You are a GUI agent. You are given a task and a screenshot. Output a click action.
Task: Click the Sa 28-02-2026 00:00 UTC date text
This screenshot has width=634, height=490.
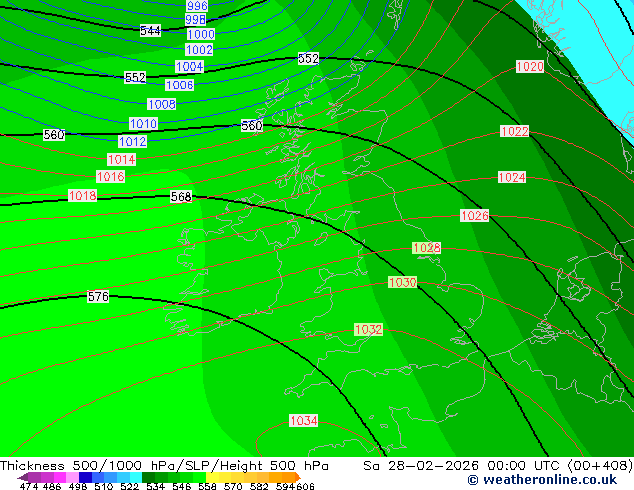[461, 466]
